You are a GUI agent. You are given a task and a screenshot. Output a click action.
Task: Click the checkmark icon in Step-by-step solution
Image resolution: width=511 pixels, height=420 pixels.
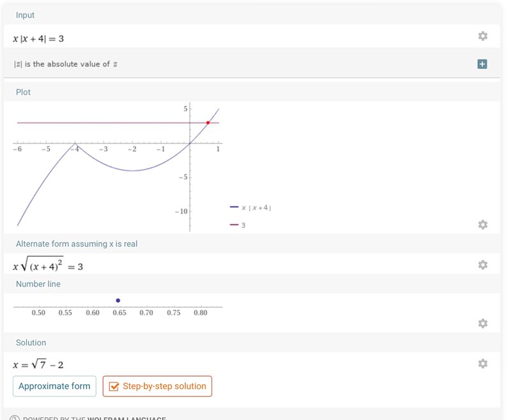click(114, 386)
